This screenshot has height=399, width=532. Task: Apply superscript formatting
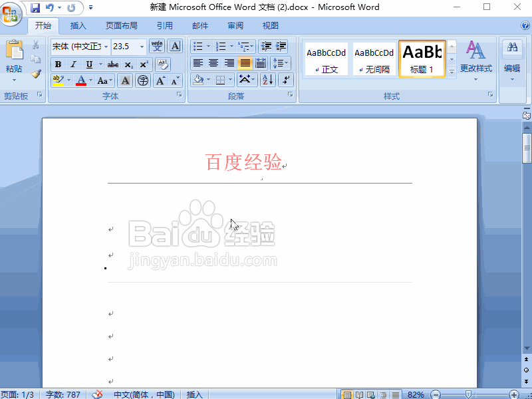point(144,65)
